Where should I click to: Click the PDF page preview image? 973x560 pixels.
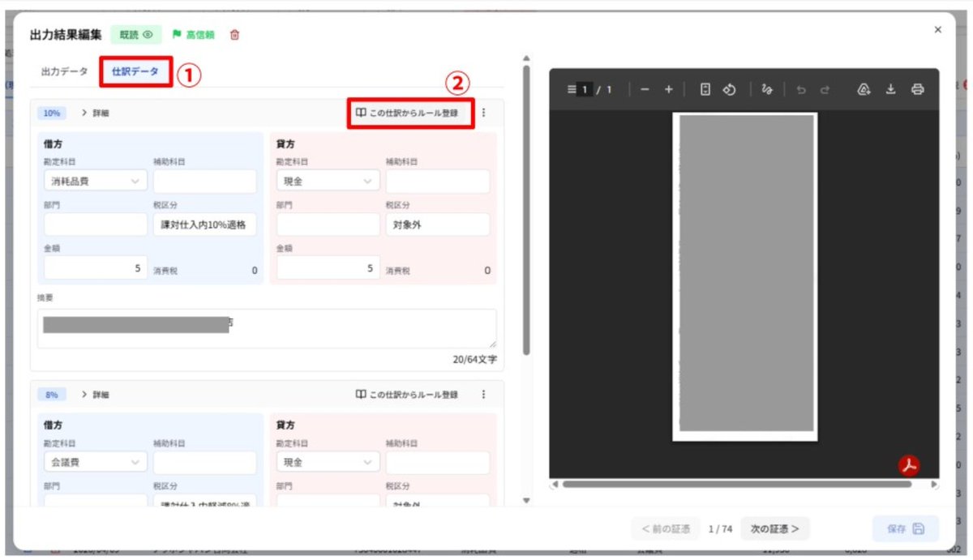pyautogui.click(x=744, y=276)
